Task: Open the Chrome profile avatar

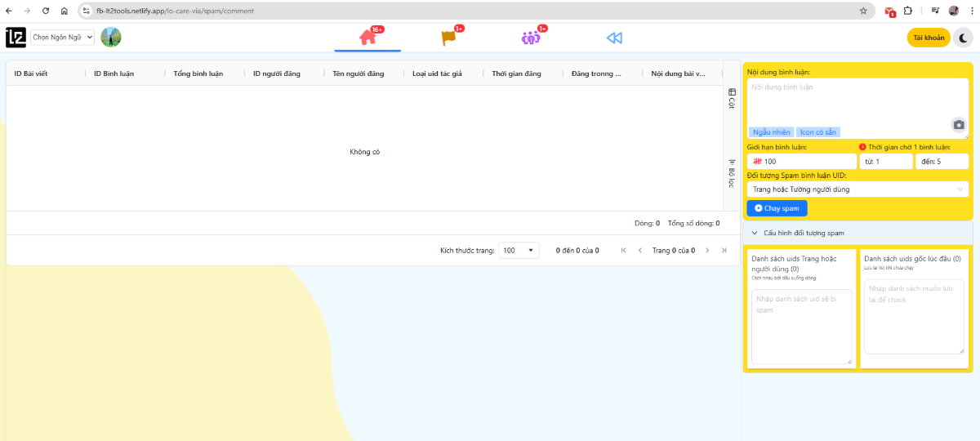Action: [x=953, y=11]
